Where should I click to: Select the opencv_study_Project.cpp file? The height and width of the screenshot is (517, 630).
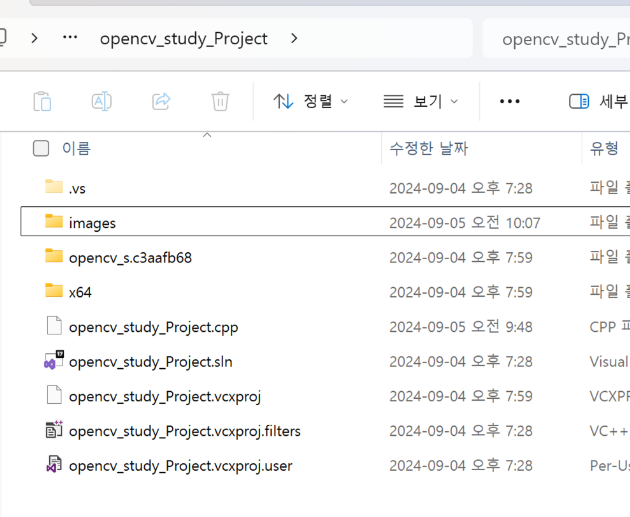point(153,327)
